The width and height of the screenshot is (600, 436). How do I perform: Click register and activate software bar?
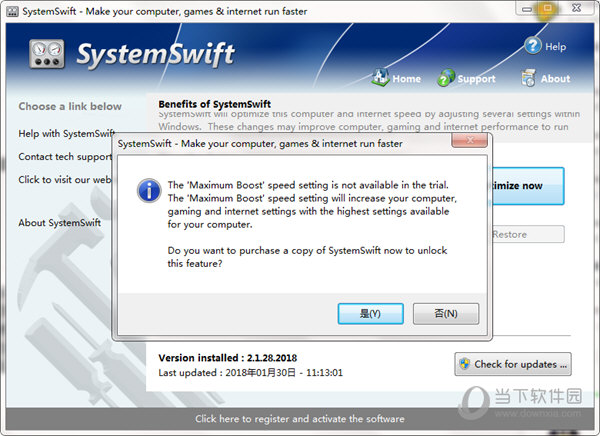point(300,419)
